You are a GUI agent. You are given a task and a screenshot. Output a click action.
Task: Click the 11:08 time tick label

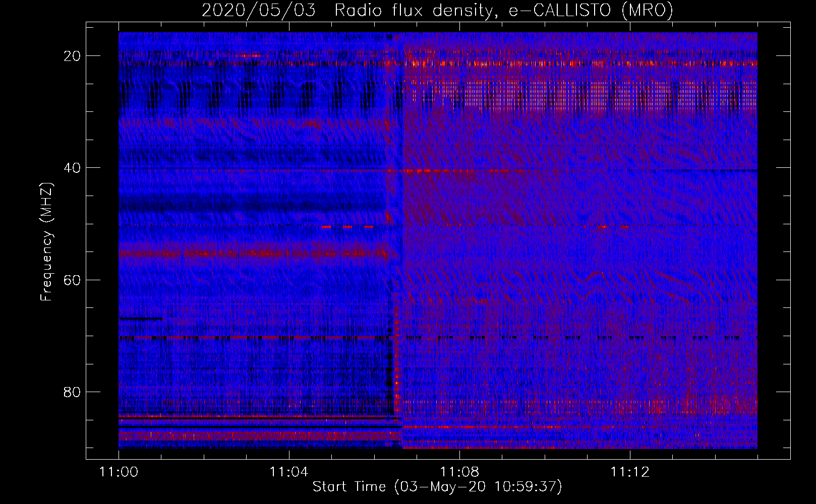pos(459,472)
